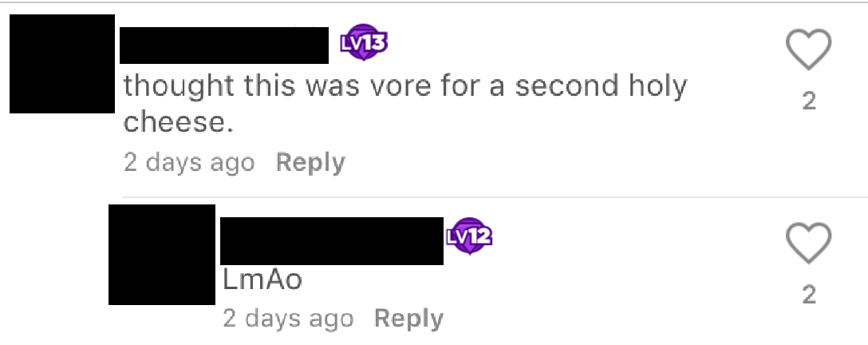The width and height of the screenshot is (868, 345).
Task: Like the 'thought this was vore' comment
Action: (809, 50)
